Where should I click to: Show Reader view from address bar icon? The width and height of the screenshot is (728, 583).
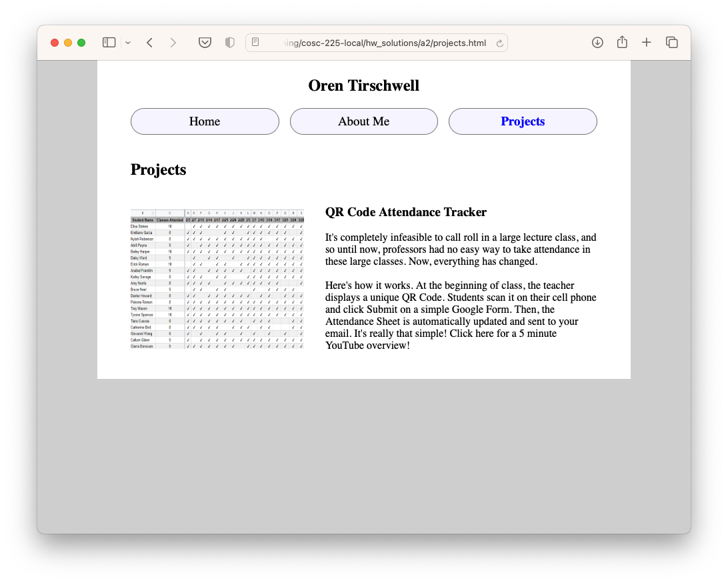(x=255, y=42)
